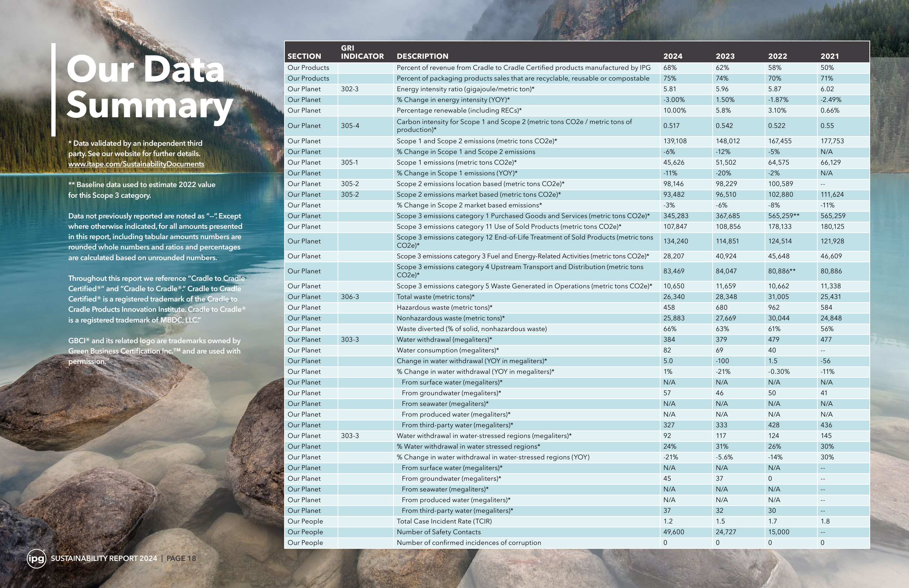Click the 'PAGE 18' footer label
The height and width of the screenshot is (588, 909).
pyautogui.click(x=181, y=558)
